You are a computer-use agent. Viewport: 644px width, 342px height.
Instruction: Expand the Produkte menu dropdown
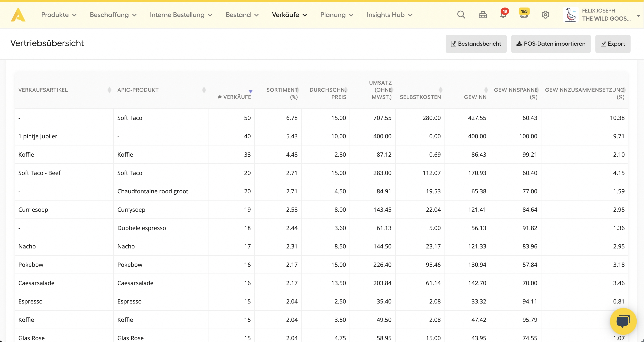pos(59,15)
